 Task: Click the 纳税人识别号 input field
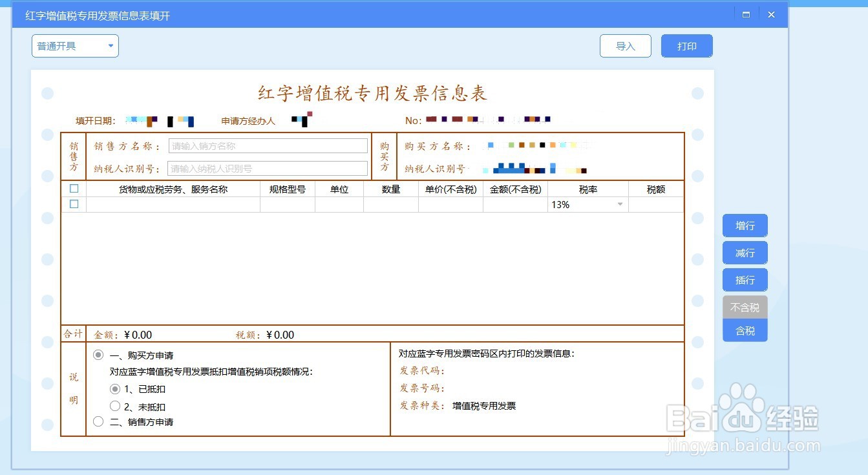(x=267, y=168)
